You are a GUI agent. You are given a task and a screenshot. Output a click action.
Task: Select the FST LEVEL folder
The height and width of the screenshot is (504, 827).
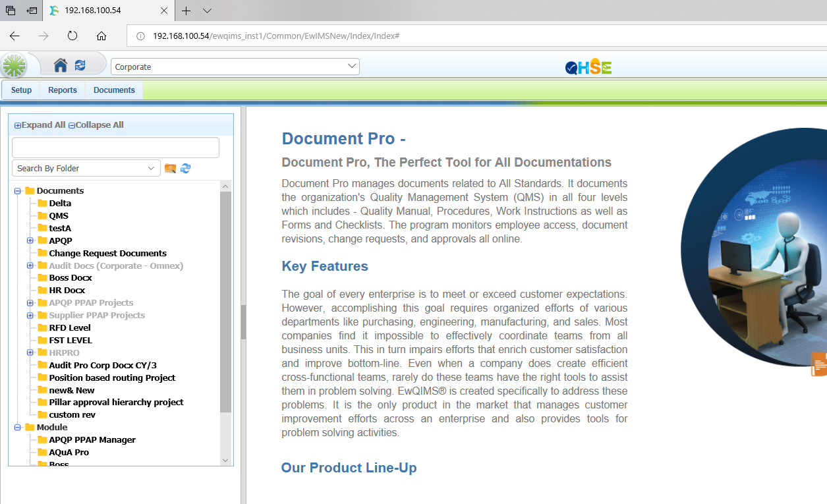[x=71, y=340]
